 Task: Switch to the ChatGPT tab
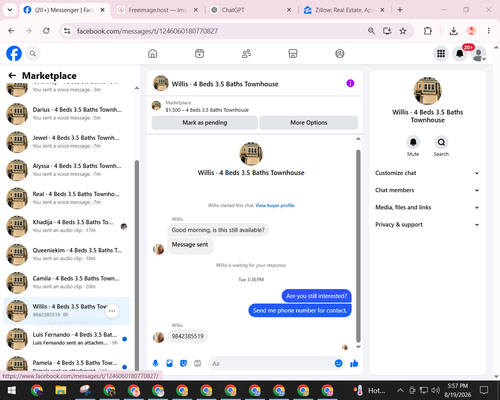[x=251, y=10]
